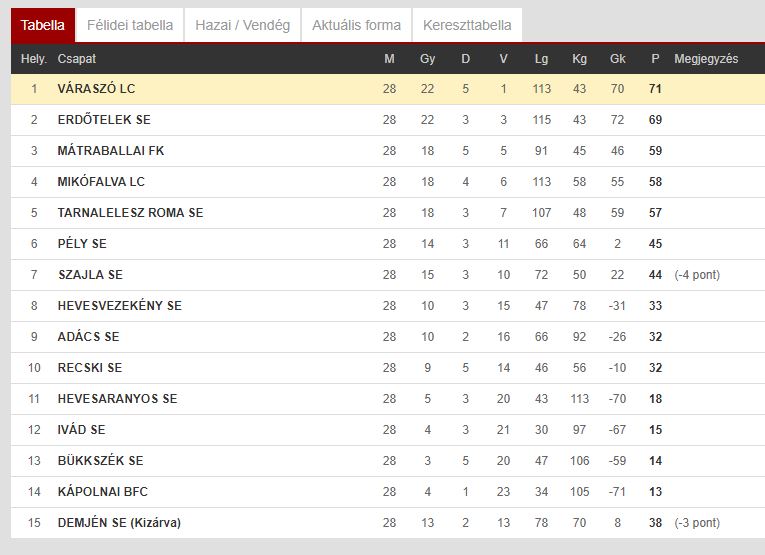This screenshot has width=765, height=555.
Task: Switch to the Félidei tabella tab
Action: 130,25
